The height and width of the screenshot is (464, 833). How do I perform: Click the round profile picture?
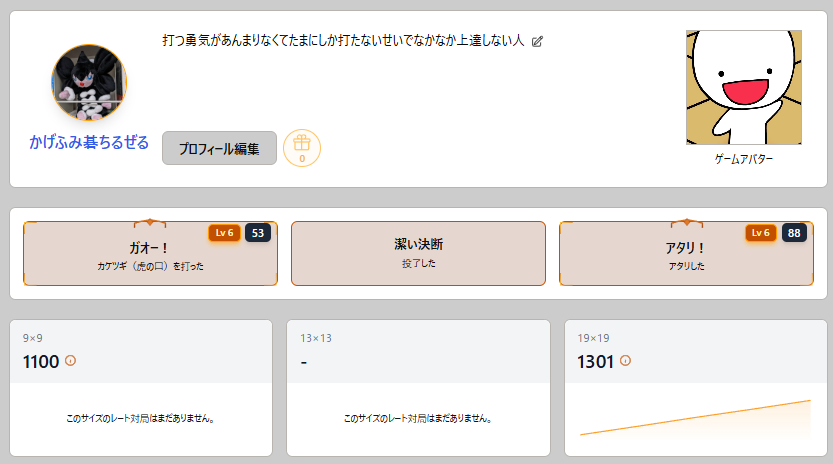pyautogui.click(x=89, y=82)
